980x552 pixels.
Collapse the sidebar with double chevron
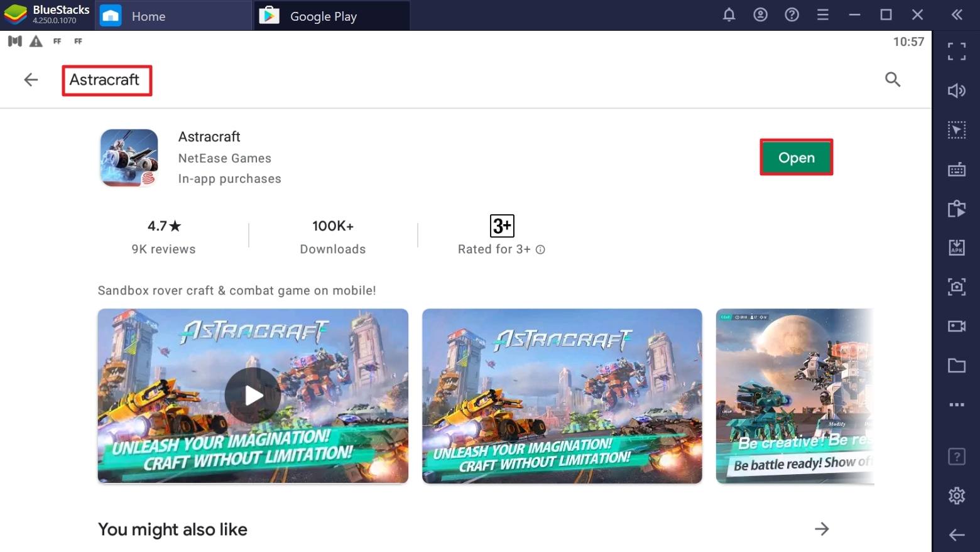click(957, 14)
